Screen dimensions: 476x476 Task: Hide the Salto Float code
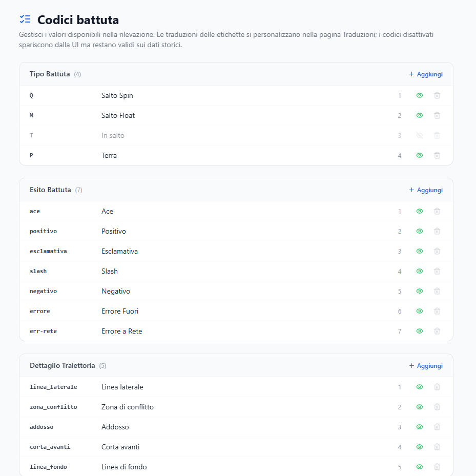coord(420,116)
